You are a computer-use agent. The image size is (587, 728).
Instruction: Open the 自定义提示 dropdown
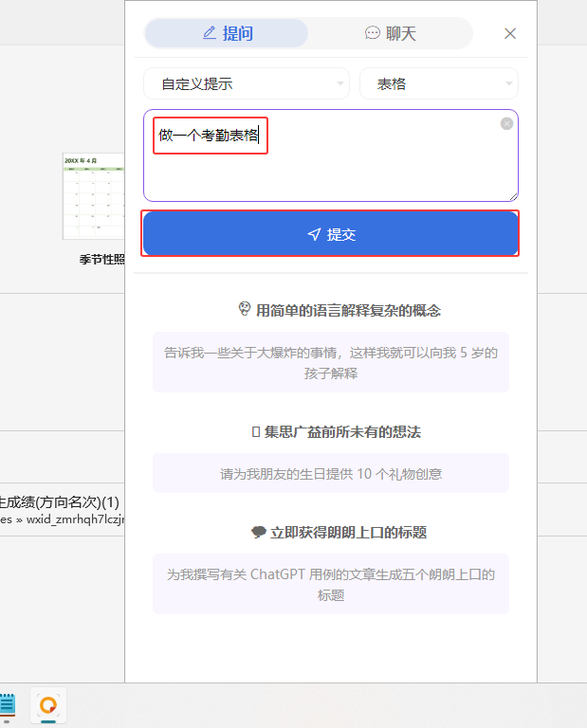[247, 83]
